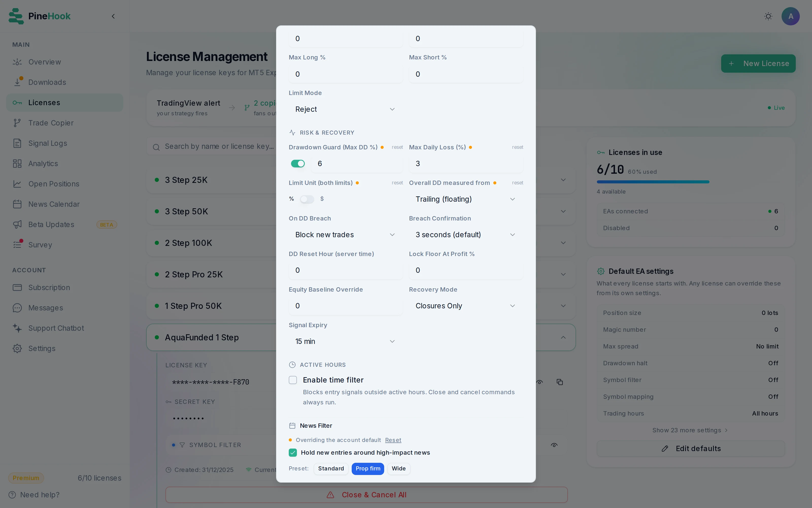This screenshot has height=508, width=812.
Task: Select the Wide news preset
Action: [399, 469]
